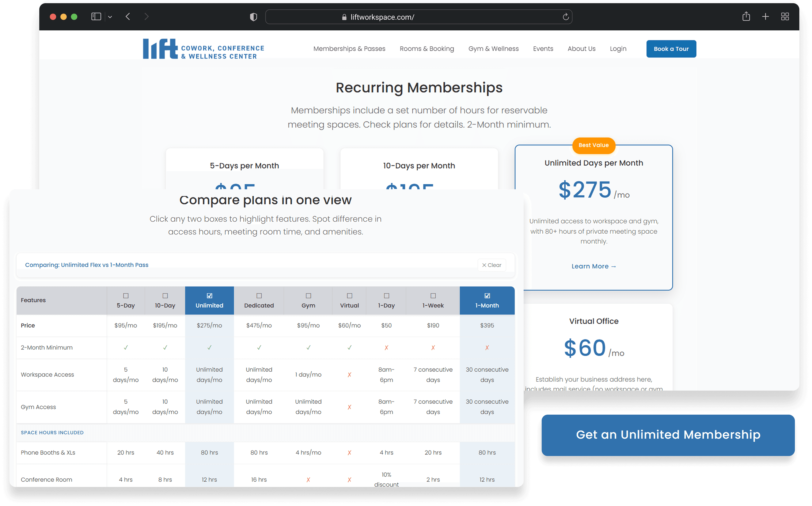Follow the Learn More link
This screenshot has height=506, width=812.
(x=593, y=266)
